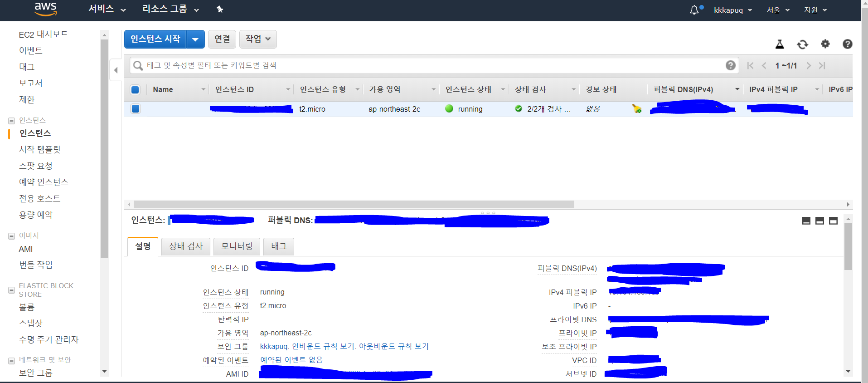Go to the first page of results
The width and height of the screenshot is (868, 383).
750,65
